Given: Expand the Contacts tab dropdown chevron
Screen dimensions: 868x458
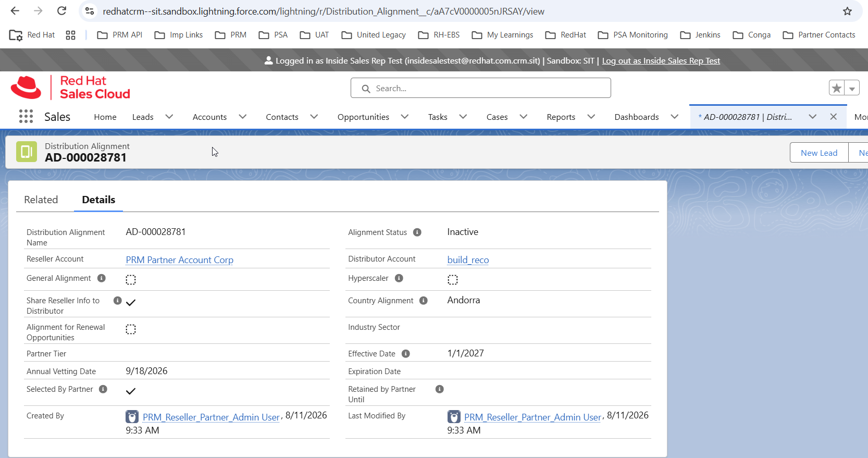Looking at the screenshot, I should tap(314, 117).
